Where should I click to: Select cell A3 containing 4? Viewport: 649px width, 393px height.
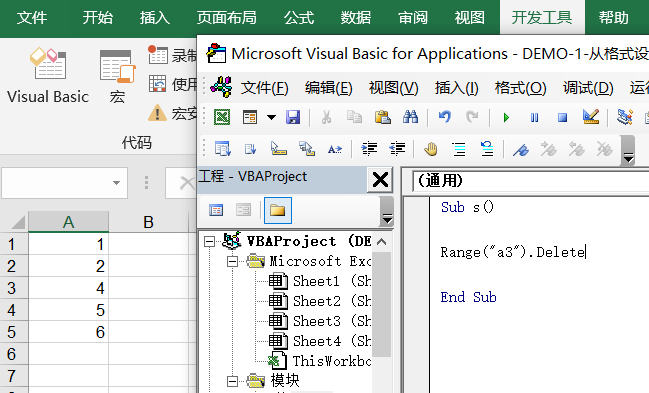tap(68, 288)
